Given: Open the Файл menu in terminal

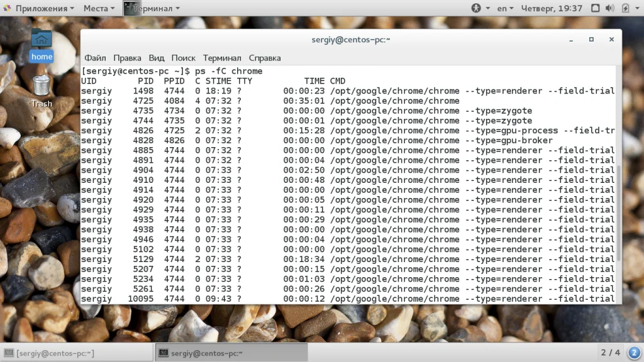Looking at the screenshot, I should point(95,58).
